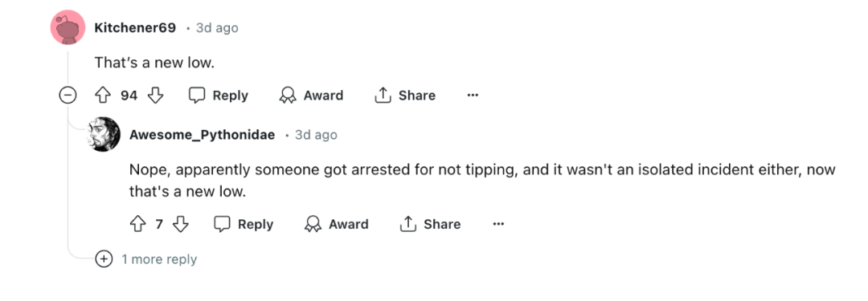Visit the Kitchener69 username link
Image resolution: width=868 pixels, height=301 pixels.
click(135, 27)
